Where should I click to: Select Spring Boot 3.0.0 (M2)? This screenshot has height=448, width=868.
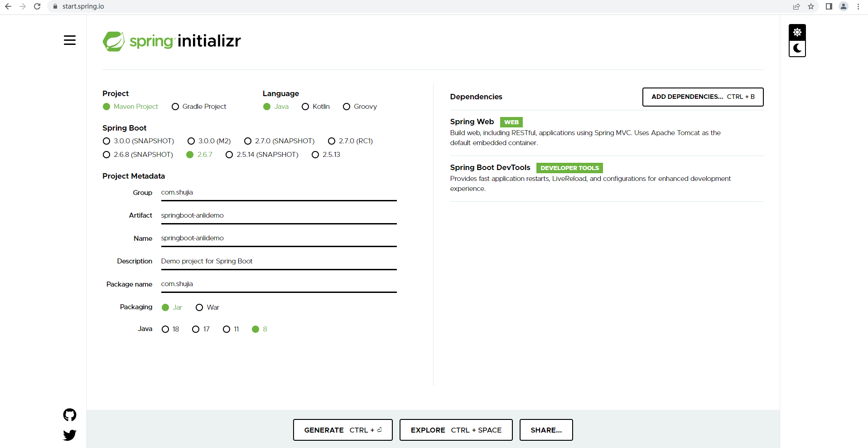coord(209,141)
